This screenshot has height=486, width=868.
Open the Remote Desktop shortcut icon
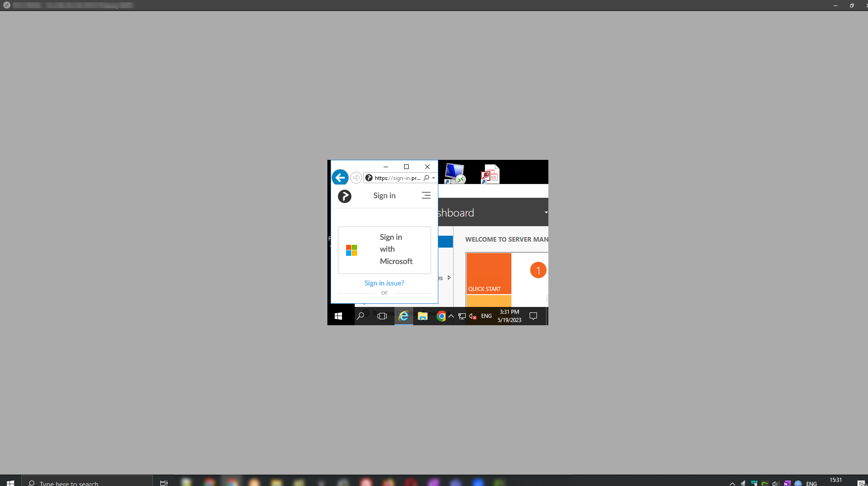point(454,174)
